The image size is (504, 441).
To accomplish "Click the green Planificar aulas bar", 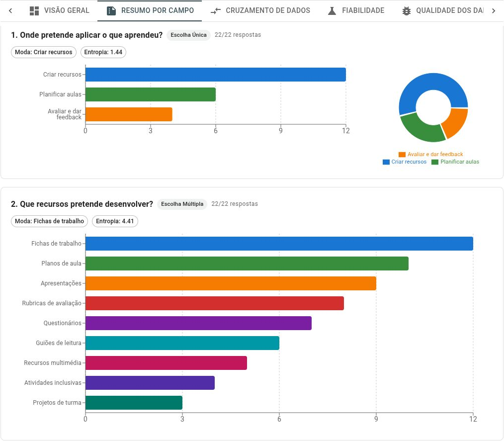I will point(151,94).
